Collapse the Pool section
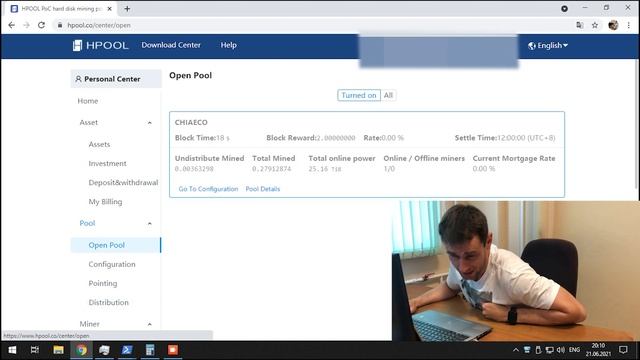 point(149,223)
